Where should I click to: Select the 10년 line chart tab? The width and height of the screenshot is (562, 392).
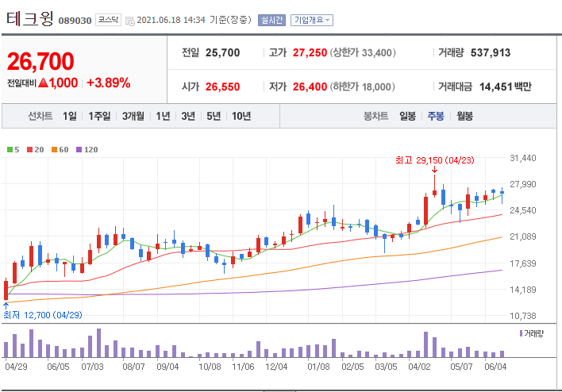[241, 116]
